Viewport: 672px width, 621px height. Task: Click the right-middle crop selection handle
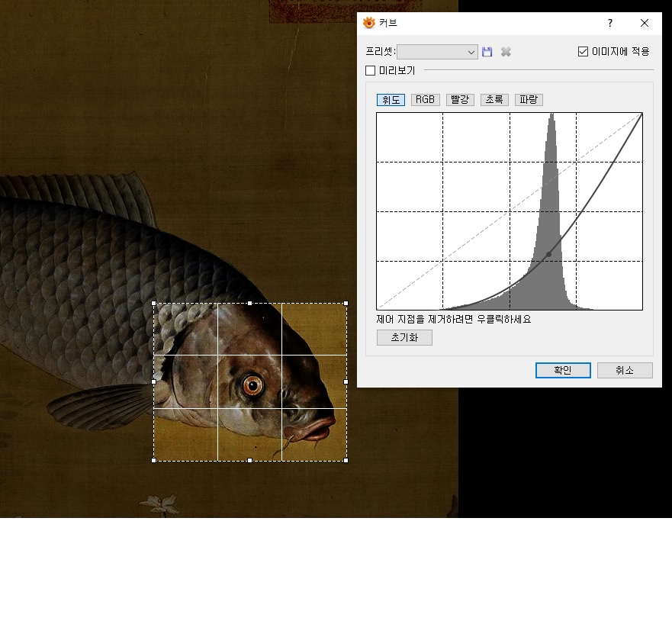pos(346,381)
